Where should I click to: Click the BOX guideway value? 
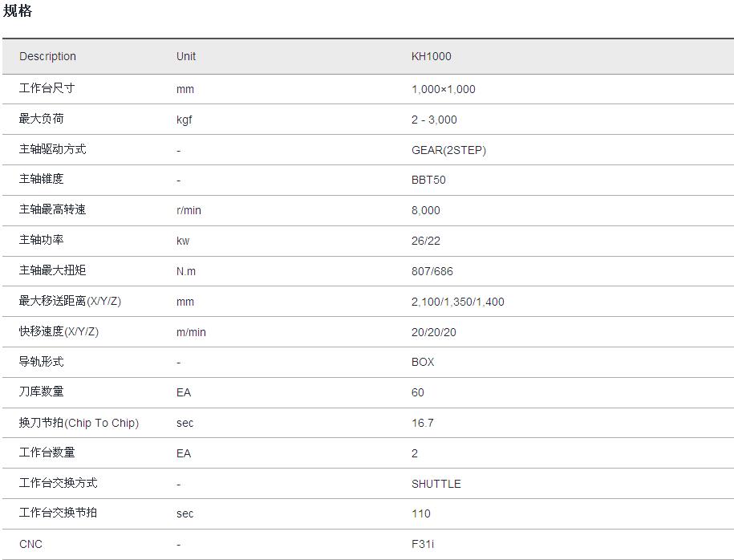click(x=423, y=362)
